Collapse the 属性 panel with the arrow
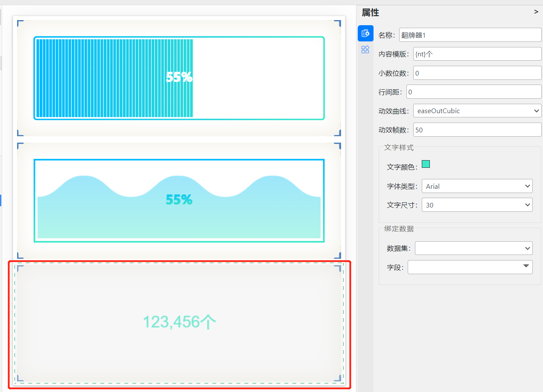543x392 pixels. pyautogui.click(x=536, y=12)
